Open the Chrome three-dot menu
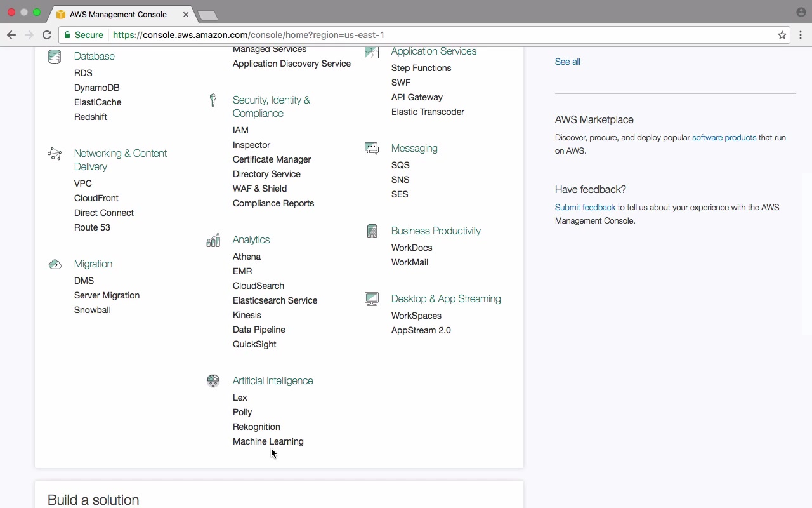Viewport: 812px width, 508px height. pos(801,35)
